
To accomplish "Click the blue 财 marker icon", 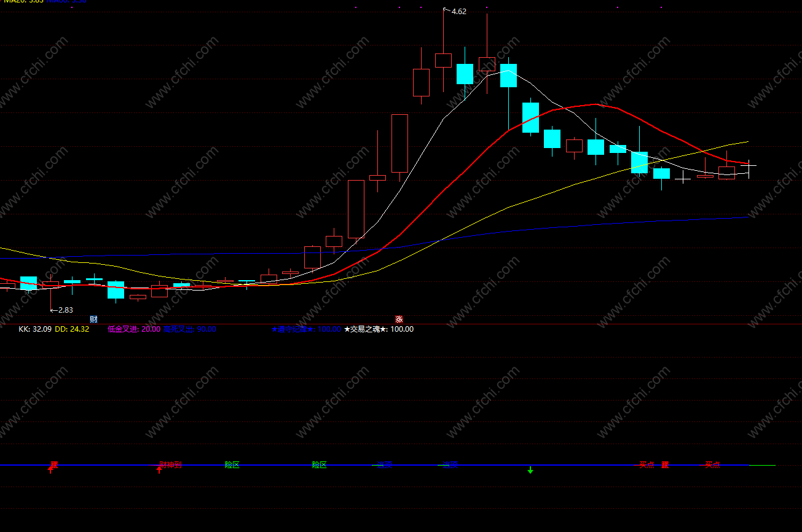I will click(93, 319).
